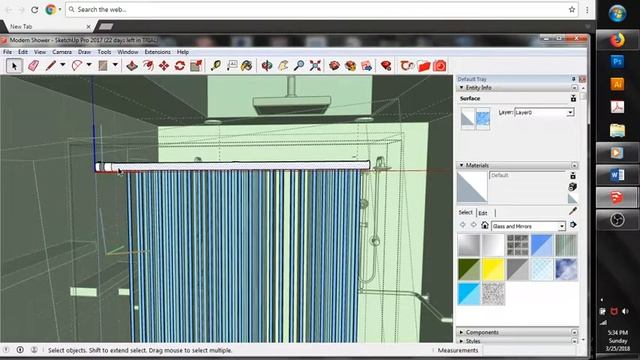Open the Help menu
640x360 pixels.
tap(183, 52)
